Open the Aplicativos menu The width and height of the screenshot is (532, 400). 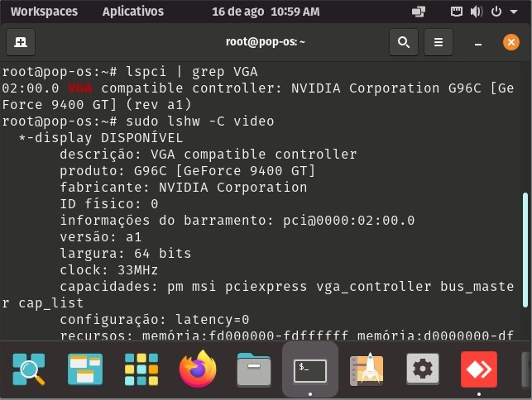tap(133, 12)
